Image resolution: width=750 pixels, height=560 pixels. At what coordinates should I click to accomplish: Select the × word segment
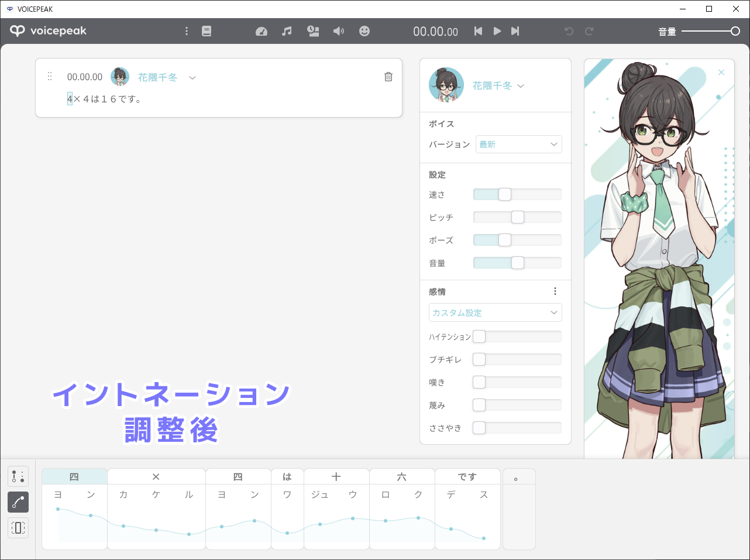(x=156, y=476)
